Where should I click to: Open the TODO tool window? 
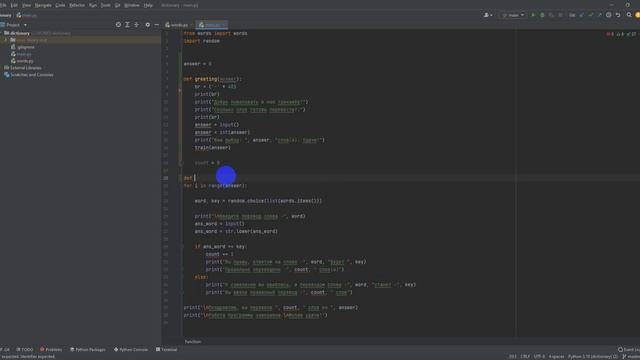pyautogui.click(x=25, y=349)
